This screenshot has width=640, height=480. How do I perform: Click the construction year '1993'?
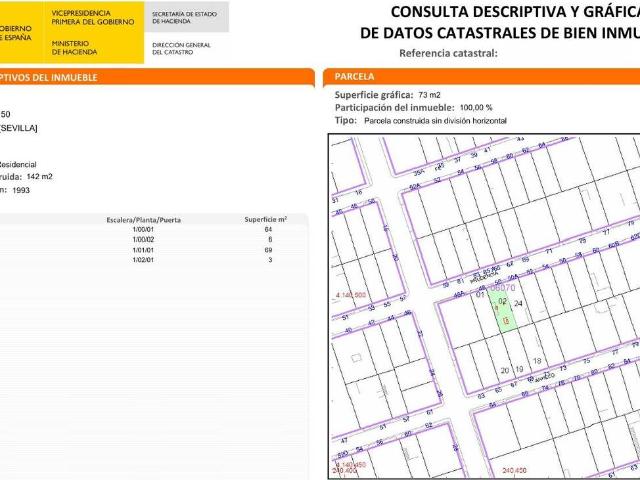pos(21,190)
